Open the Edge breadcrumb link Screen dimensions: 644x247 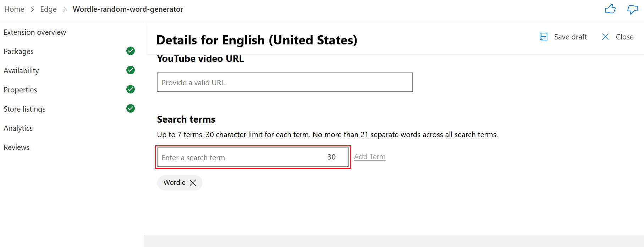48,9
